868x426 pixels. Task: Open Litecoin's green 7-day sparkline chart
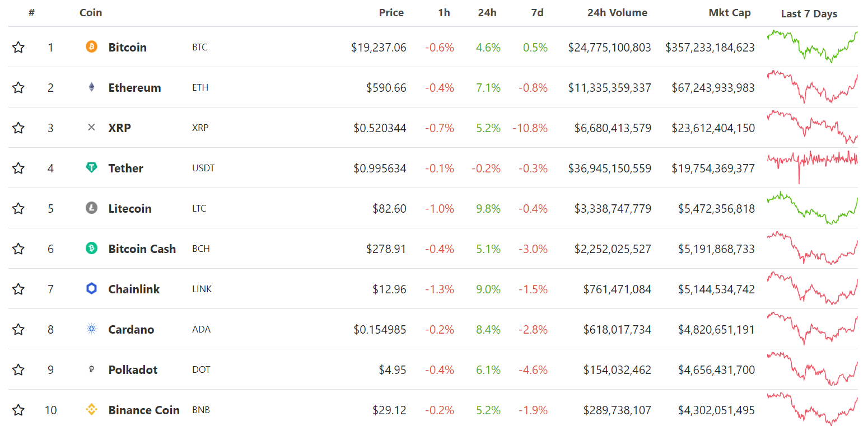point(812,208)
